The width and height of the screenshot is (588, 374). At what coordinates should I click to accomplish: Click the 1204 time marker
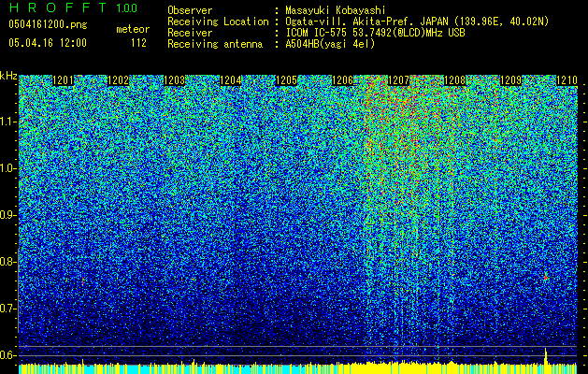[230, 80]
